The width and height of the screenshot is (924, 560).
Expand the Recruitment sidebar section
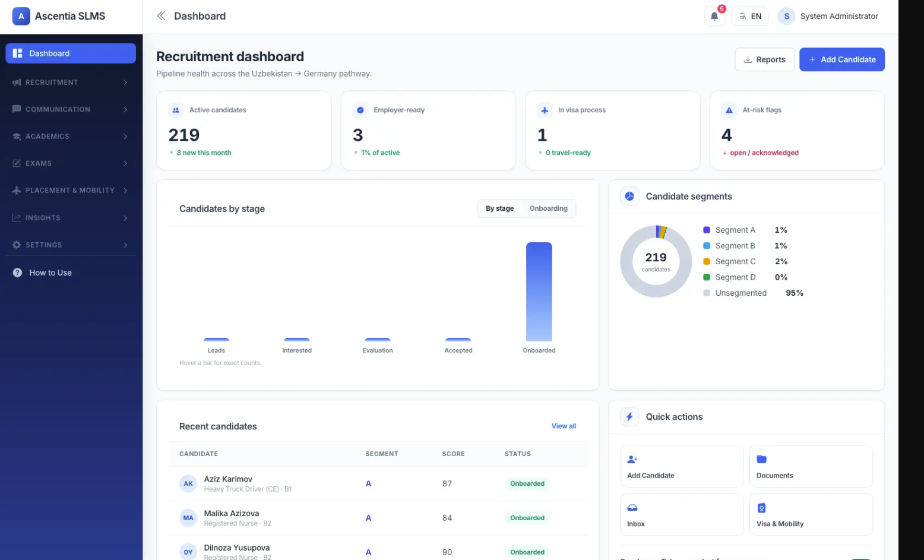pos(71,83)
